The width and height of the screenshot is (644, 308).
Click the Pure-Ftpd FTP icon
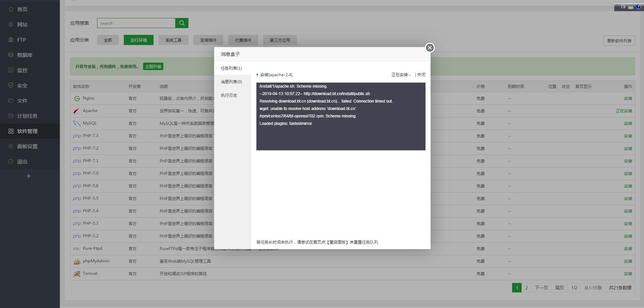(x=77, y=249)
